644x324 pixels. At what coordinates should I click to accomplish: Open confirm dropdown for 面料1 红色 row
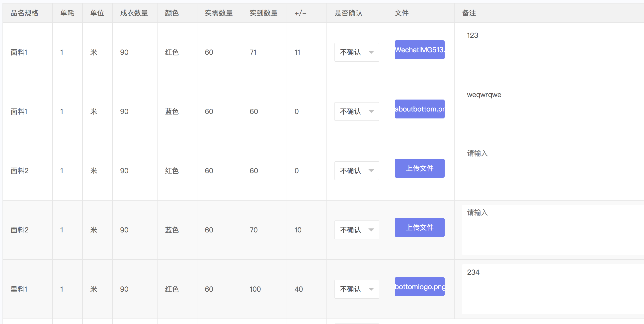pos(356,52)
